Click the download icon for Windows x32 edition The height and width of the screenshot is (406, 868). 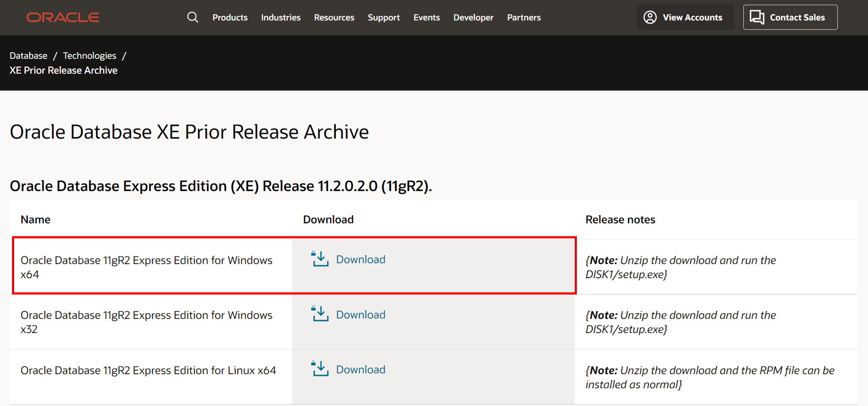click(x=319, y=314)
